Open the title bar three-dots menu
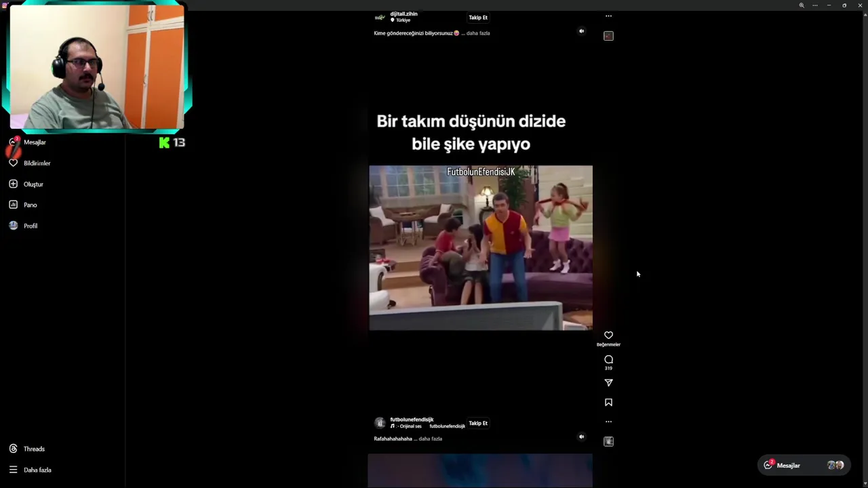This screenshot has height=488, width=868. 815,5
